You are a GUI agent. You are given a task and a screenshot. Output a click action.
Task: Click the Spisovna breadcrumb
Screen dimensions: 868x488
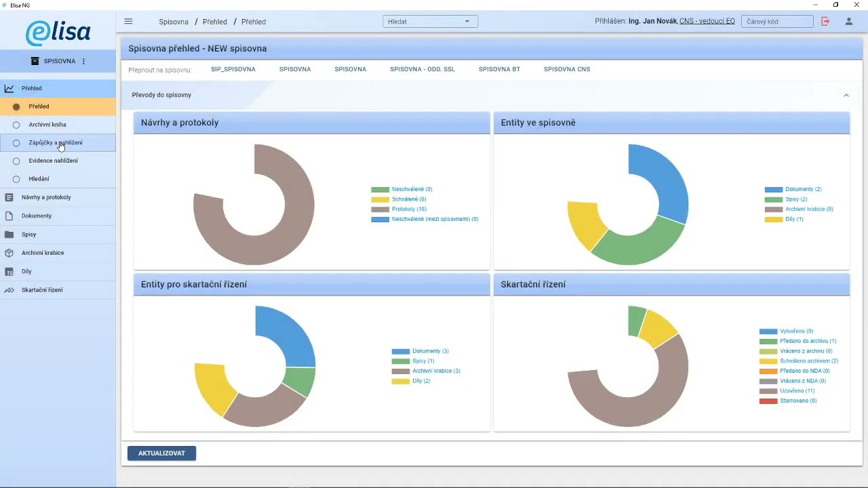(174, 22)
